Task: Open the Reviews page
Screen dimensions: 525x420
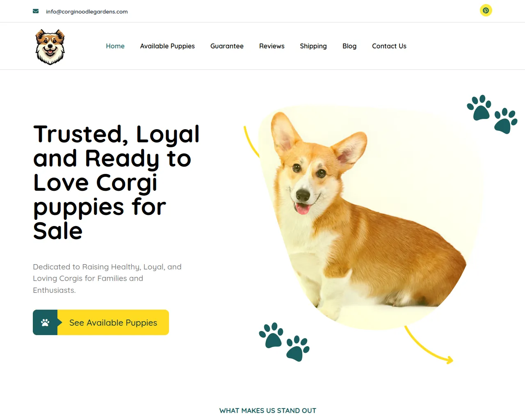Action: click(272, 46)
